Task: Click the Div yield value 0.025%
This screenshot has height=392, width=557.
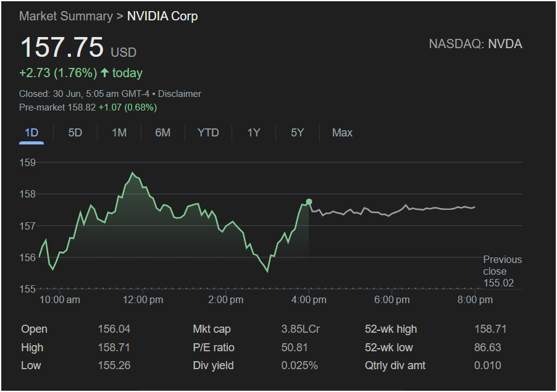Action: [299, 365]
